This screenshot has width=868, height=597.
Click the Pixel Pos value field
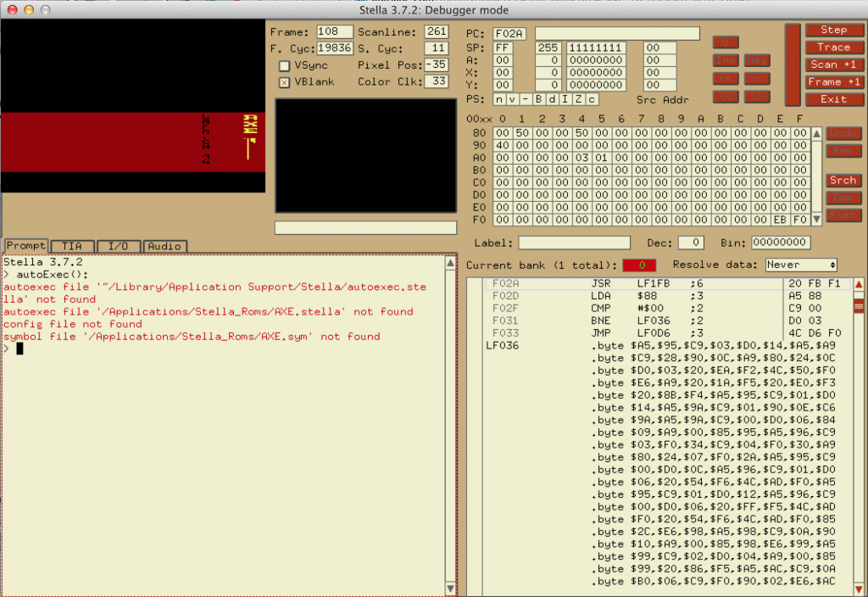point(437,64)
